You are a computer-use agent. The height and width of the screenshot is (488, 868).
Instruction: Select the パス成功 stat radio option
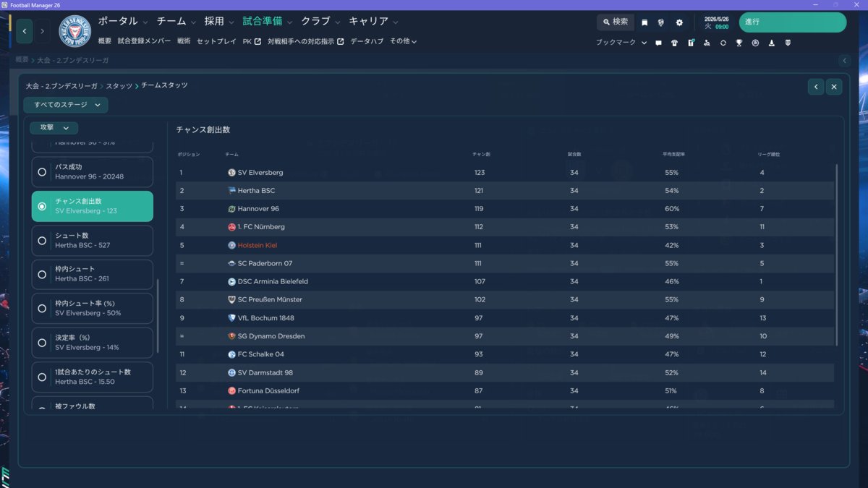tap(93, 172)
